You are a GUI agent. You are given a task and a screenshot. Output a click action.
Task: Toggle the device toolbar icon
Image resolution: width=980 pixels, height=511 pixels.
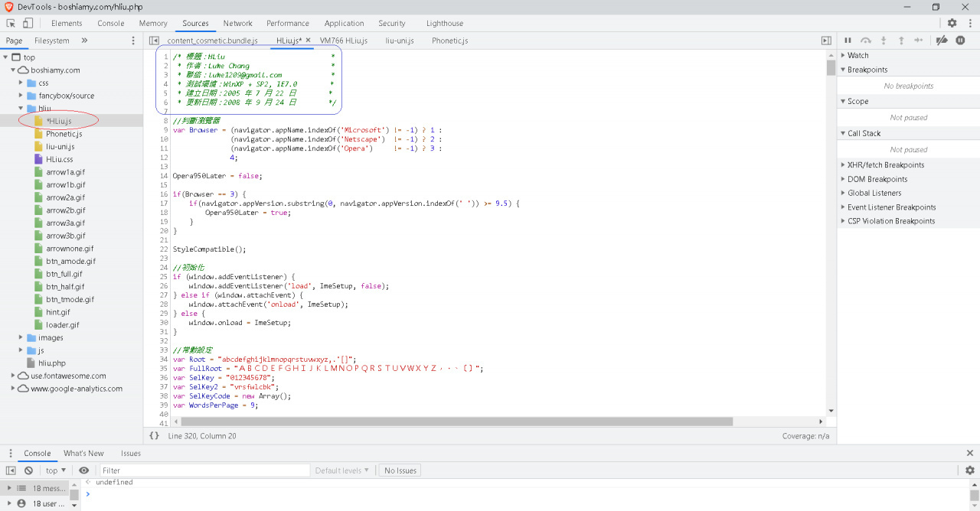click(28, 23)
